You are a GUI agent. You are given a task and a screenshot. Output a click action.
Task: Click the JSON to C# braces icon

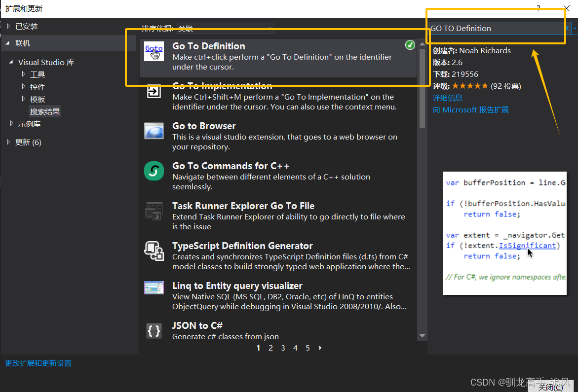(154, 331)
